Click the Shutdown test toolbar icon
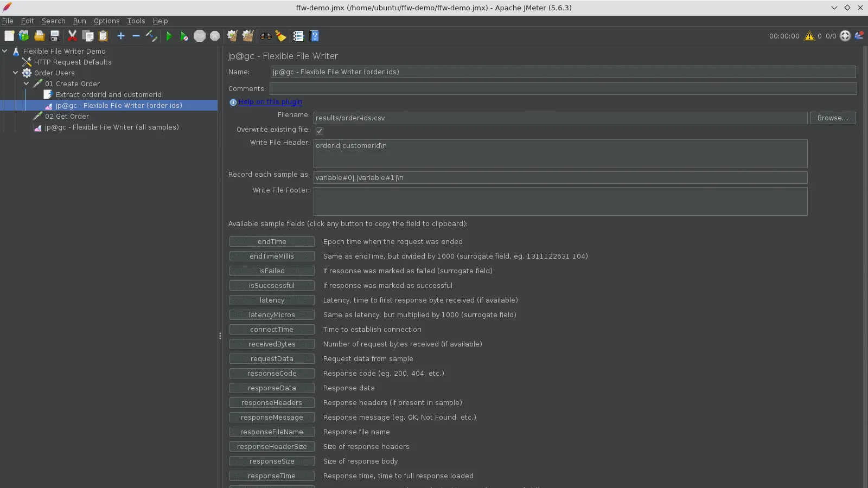Viewport: 868px width, 488px height. click(215, 36)
